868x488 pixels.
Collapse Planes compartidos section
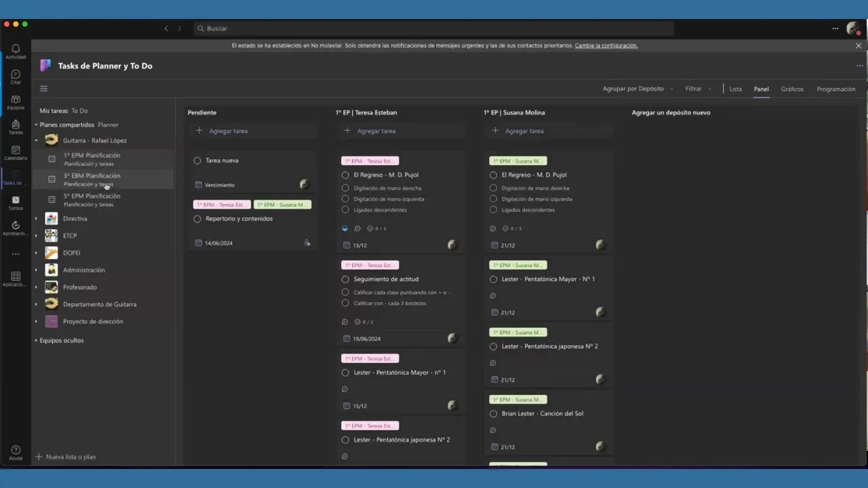point(37,125)
